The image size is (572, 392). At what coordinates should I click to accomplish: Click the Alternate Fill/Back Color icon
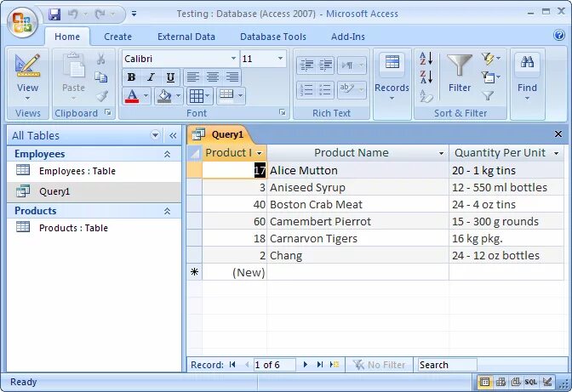226,96
